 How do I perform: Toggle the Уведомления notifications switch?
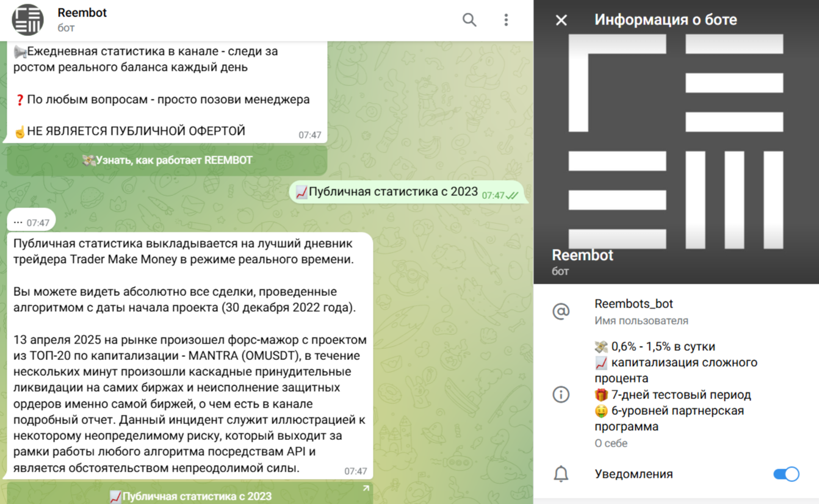pyautogui.click(x=786, y=473)
